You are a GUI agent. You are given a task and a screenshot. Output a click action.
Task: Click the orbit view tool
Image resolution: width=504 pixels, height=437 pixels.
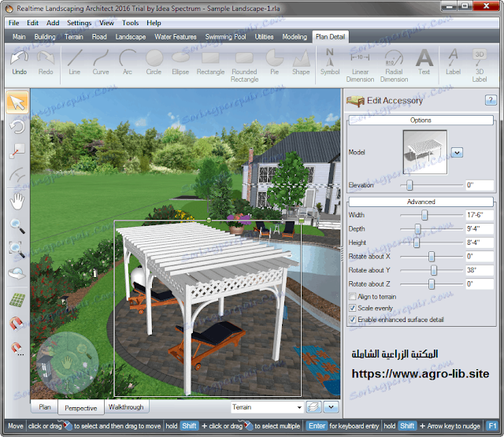(17, 273)
